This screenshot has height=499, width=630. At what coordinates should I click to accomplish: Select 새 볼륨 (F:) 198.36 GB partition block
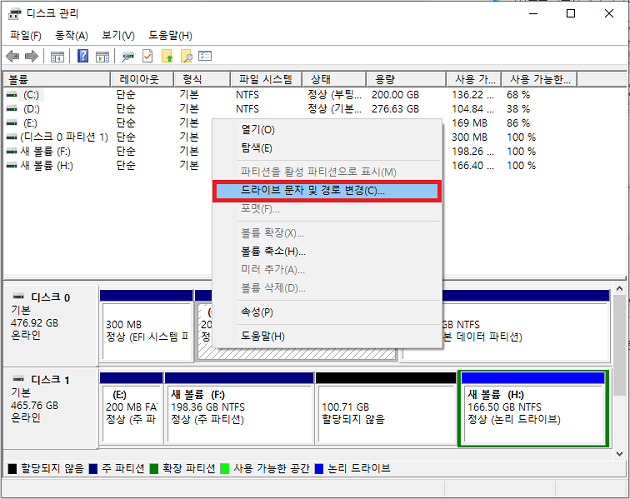point(239,409)
